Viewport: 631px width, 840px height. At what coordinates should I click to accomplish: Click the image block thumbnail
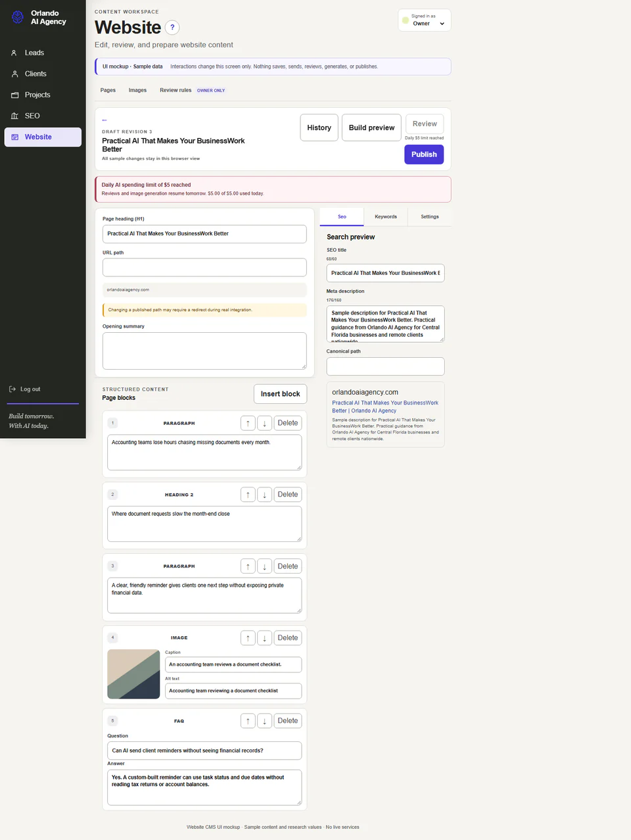click(133, 674)
